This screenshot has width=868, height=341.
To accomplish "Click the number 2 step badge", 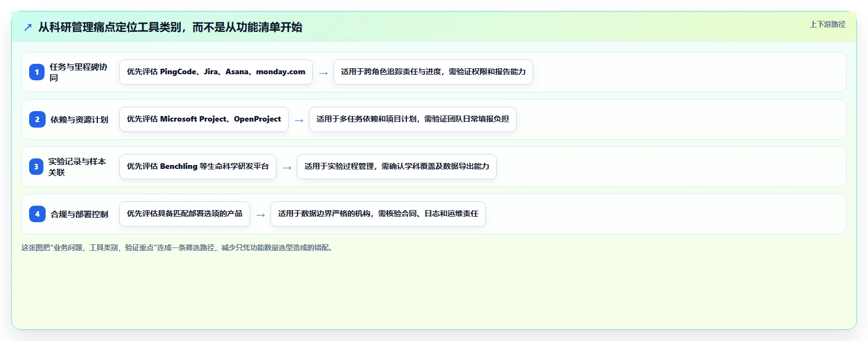I will coord(37,119).
